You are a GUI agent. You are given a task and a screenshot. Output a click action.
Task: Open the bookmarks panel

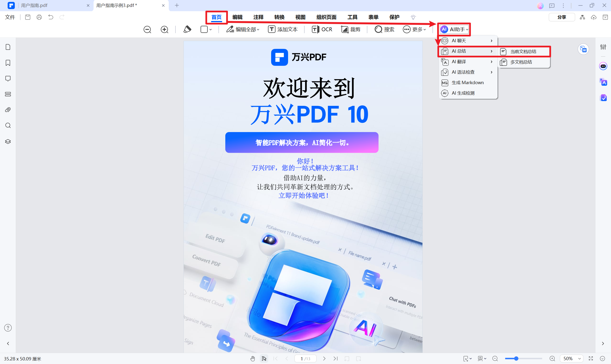8,63
